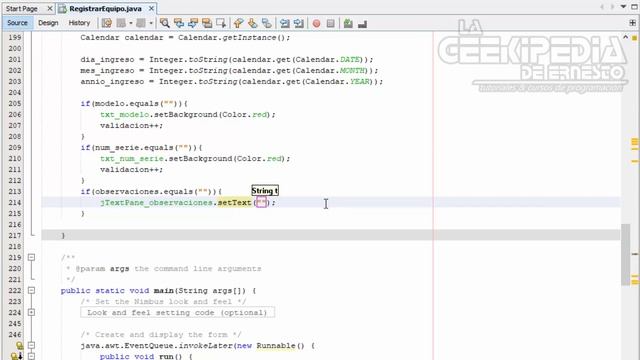Click jTextPane_observaciones on line 214

[x=156, y=202]
